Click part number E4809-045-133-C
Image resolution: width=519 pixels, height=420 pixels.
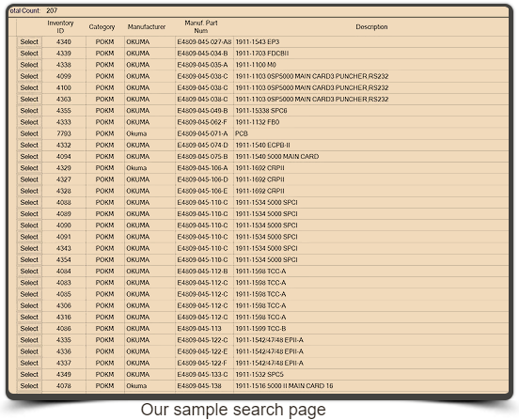202,374
